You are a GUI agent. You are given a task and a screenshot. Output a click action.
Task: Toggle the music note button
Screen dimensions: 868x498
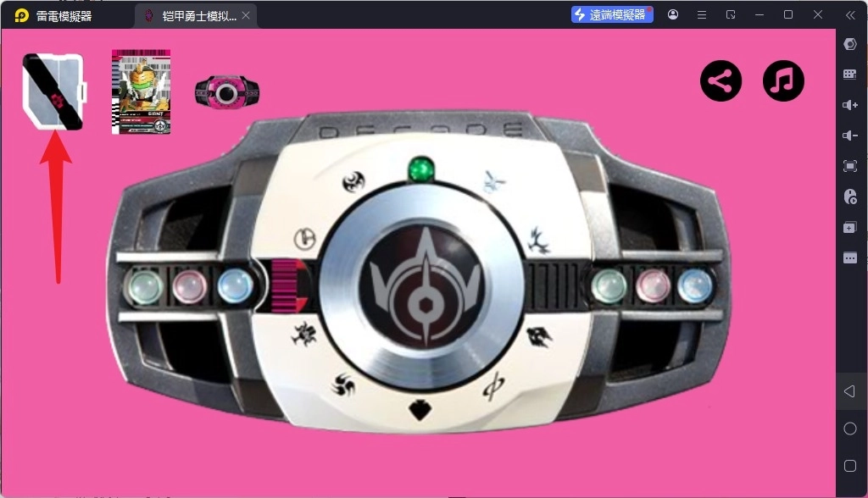pyautogui.click(x=783, y=81)
